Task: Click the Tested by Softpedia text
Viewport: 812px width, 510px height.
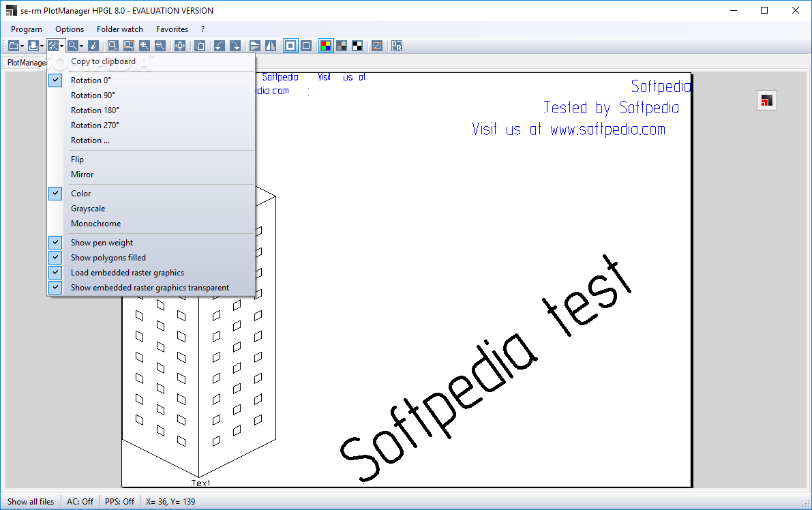Action: tap(611, 108)
